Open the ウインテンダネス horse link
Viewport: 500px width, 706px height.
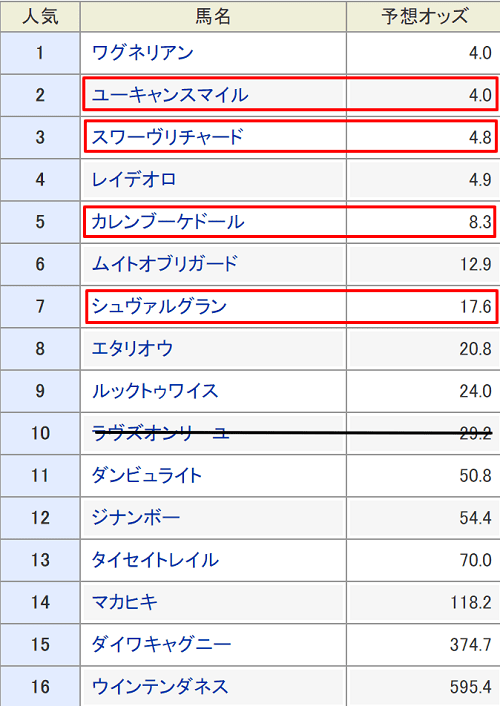[160, 687]
